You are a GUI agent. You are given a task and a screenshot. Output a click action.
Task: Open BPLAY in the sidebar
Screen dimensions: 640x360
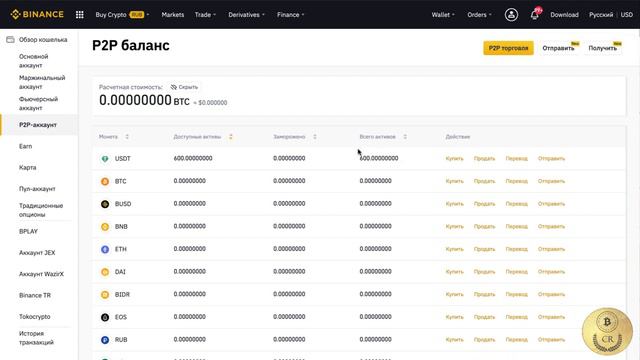[28, 231]
